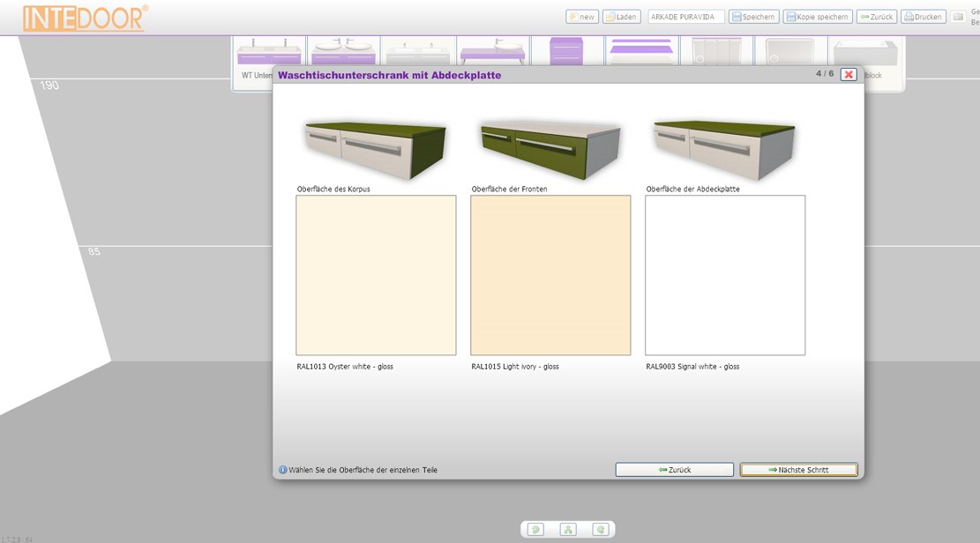Select the RAL1013 Oyster white Korpus swatch
The width and height of the screenshot is (980, 543).
[376, 275]
